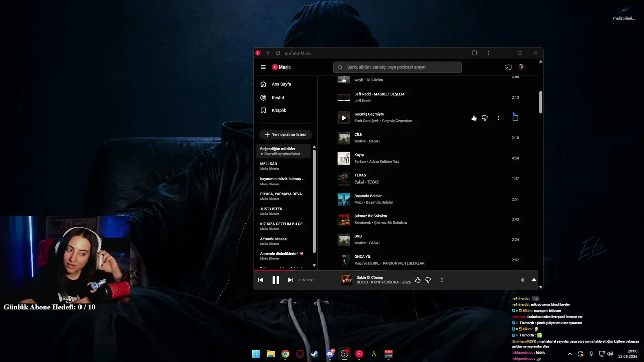Like the song Geçmiş Geçmişte
This screenshot has height=362, width=644.
click(x=474, y=118)
